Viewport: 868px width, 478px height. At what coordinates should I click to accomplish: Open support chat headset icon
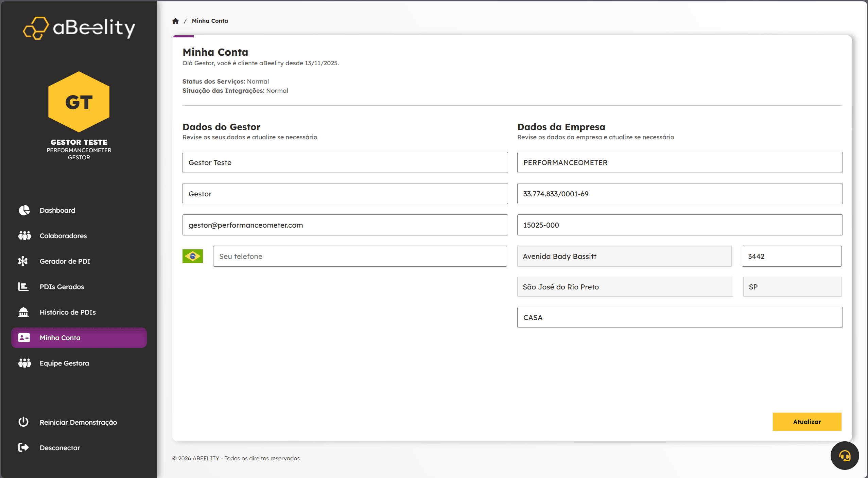845,456
